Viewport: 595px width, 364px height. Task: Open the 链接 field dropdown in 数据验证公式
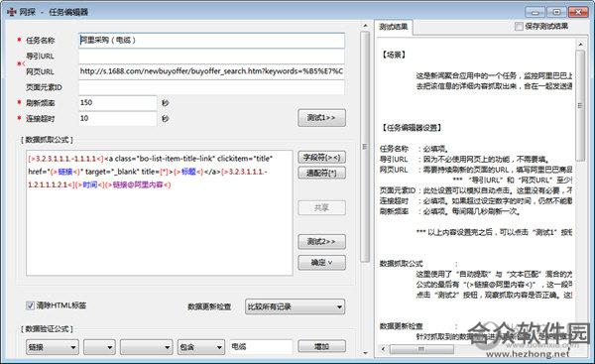coord(53,347)
